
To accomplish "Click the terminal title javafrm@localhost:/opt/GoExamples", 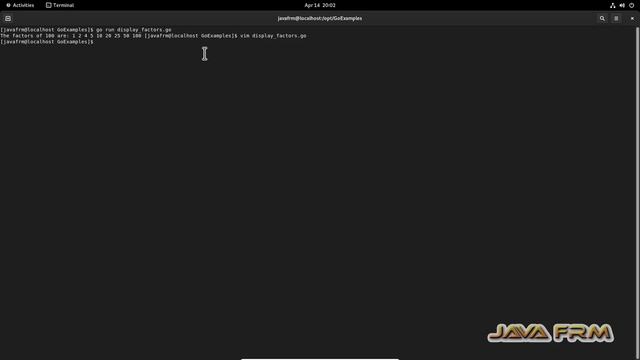I will [320, 18].
